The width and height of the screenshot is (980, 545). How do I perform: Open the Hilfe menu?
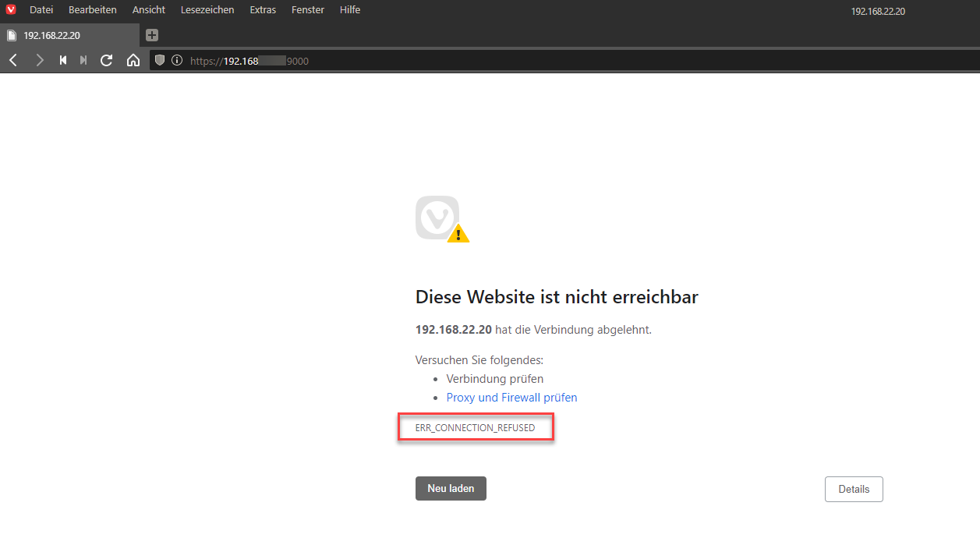pyautogui.click(x=349, y=9)
